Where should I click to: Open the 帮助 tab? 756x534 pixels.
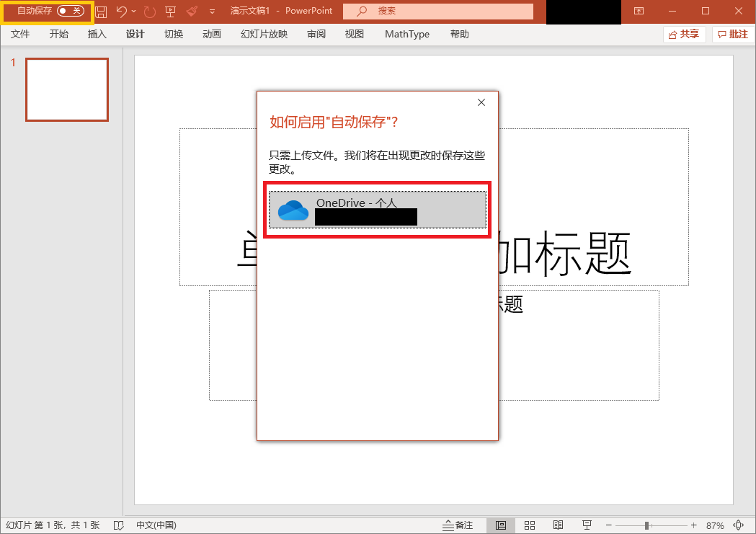(460, 34)
